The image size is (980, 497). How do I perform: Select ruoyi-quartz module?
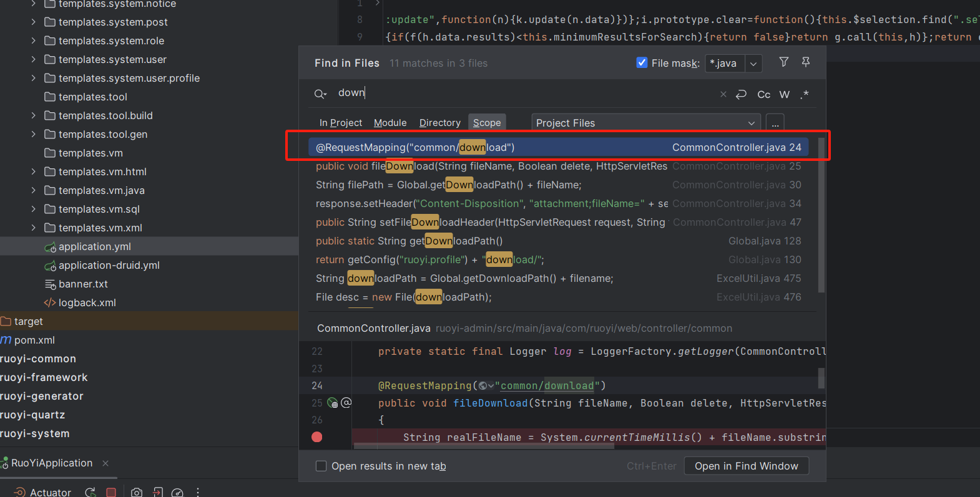(32, 415)
